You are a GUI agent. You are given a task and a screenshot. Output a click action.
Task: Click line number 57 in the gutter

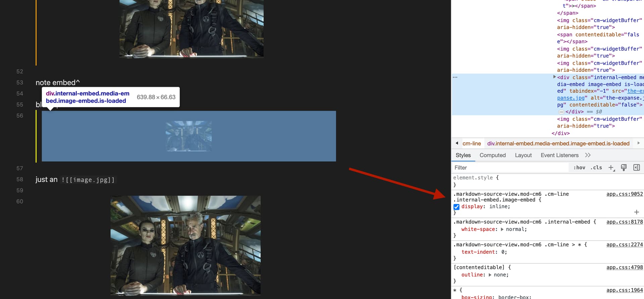point(20,168)
